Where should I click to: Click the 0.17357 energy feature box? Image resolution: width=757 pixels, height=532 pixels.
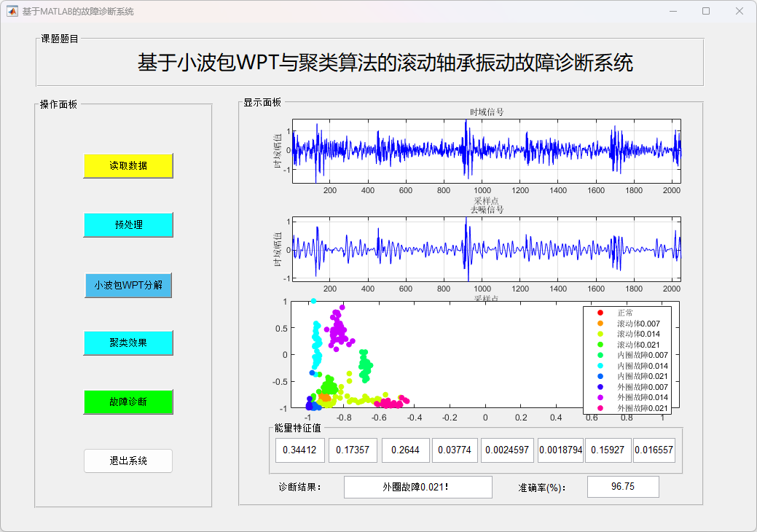[353, 450]
